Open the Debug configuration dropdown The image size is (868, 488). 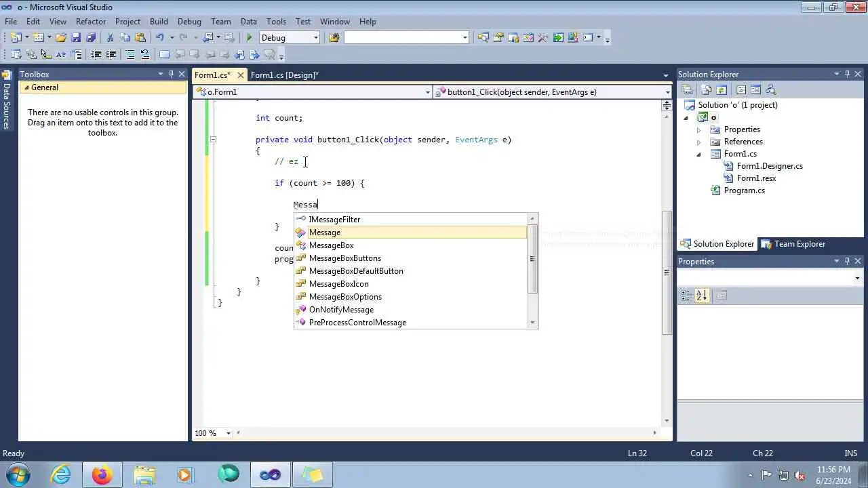[x=315, y=38]
